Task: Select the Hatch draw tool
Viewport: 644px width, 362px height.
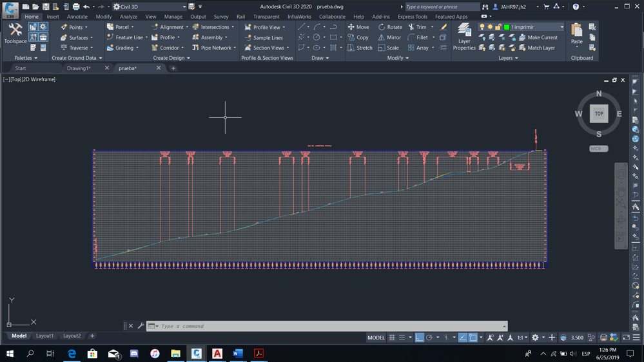Action: pyautogui.click(x=333, y=48)
